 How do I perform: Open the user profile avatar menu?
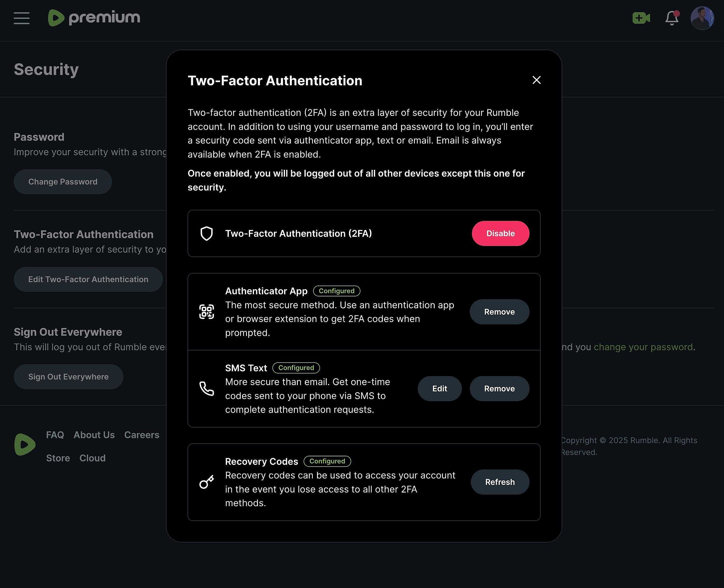click(x=702, y=18)
